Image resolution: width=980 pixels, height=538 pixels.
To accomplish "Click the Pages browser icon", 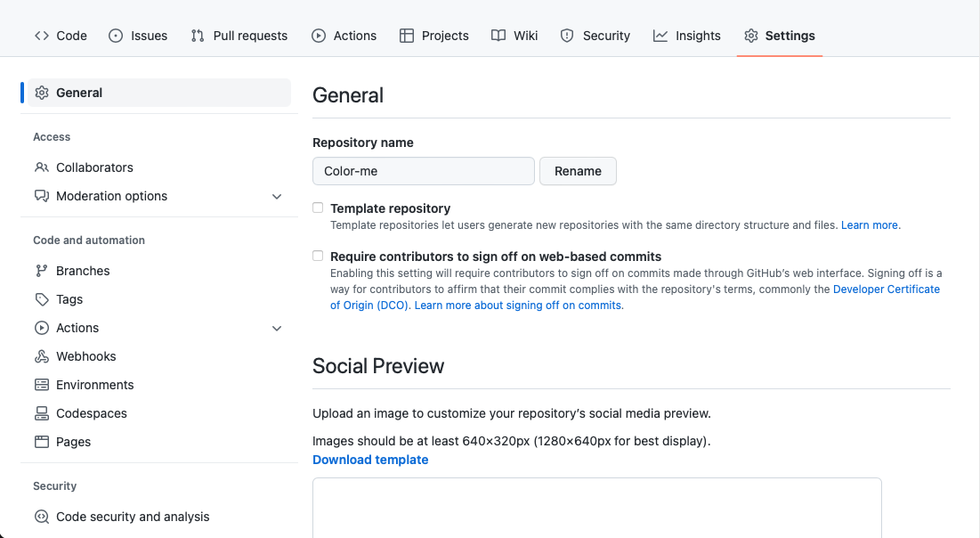I will coord(42,442).
